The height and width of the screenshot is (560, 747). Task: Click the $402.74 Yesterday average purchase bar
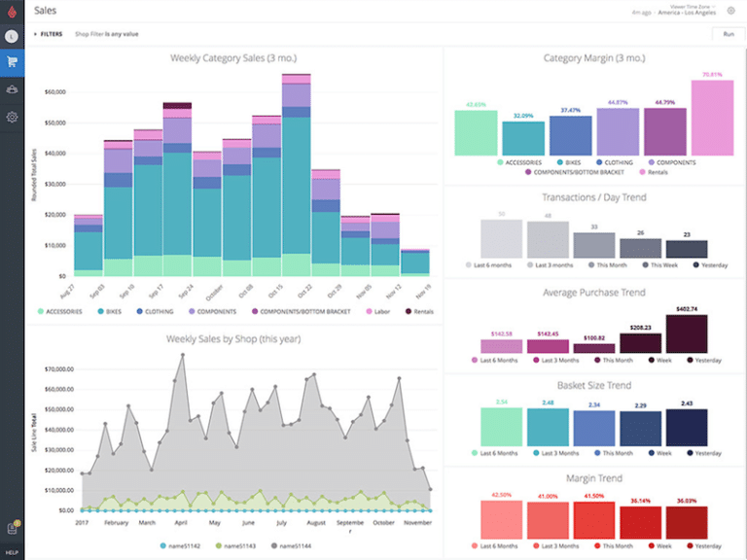click(687, 334)
